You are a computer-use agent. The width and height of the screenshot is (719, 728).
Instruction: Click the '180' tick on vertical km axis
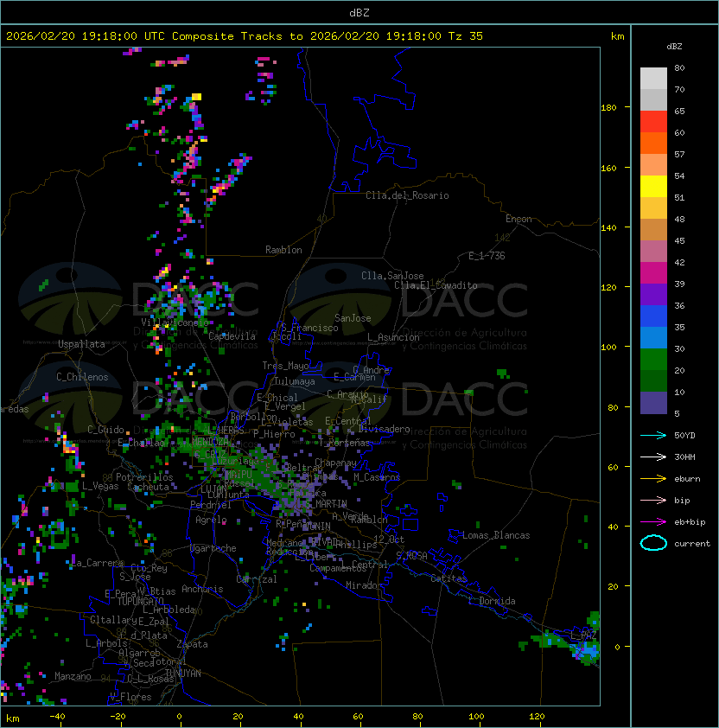[x=608, y=108]
